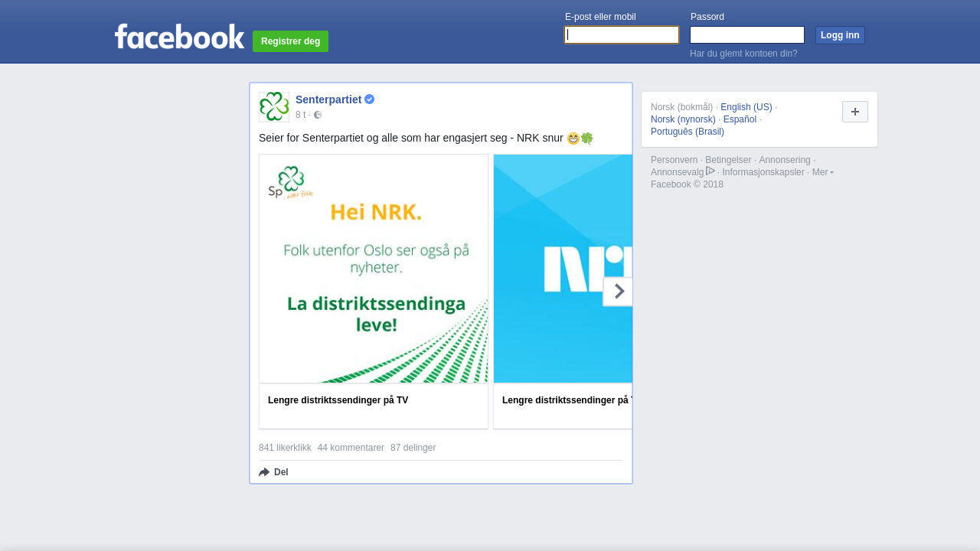Click the Facebook logo

179,36
